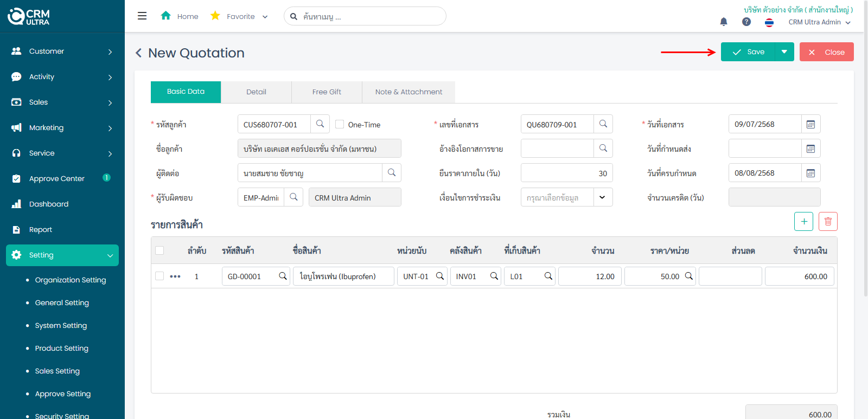Expand the Customer sidebar menu
This screenshot has height=419, width=868.
(62, 51)
